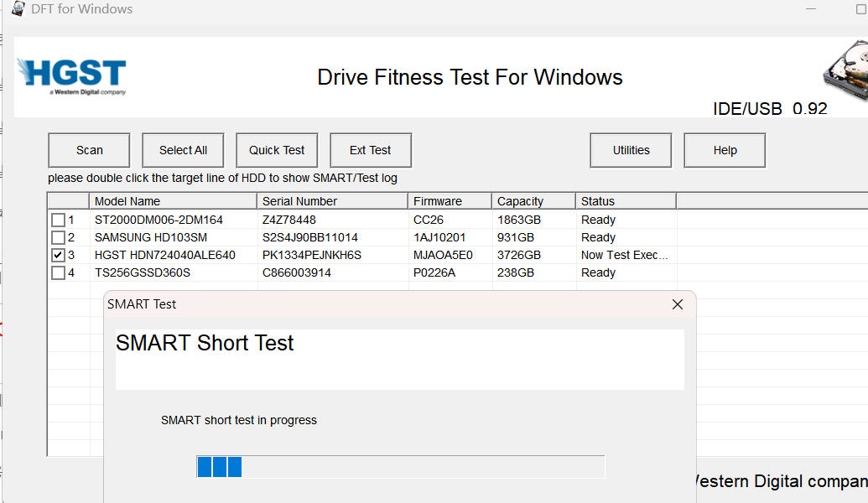Click firmware value MJAOA5E0
Viewport: 868px width, 503px height.
(443, 255)
